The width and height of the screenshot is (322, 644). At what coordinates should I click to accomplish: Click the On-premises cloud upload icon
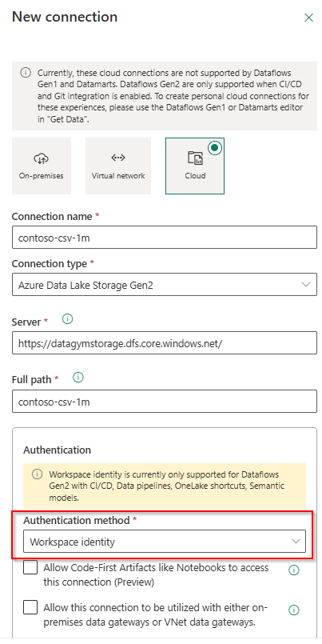tap(42, 158)
